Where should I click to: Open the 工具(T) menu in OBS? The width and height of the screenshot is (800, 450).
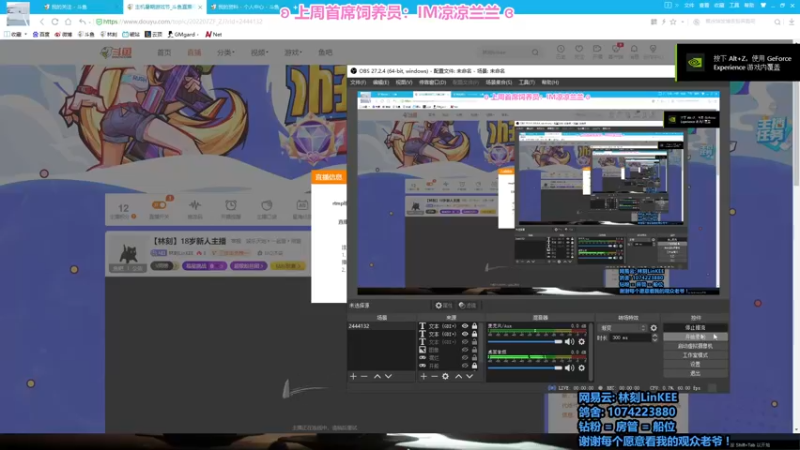coord(527,82)
